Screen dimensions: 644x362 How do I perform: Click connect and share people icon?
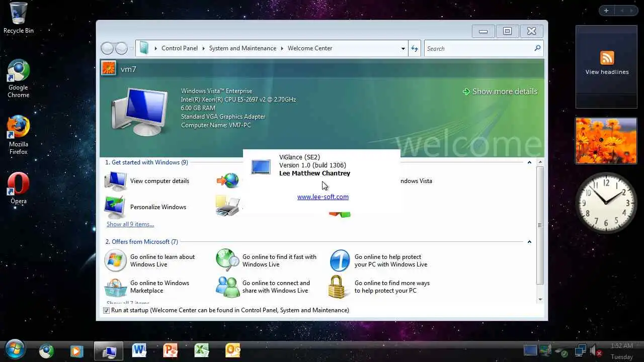click(227, 287)
